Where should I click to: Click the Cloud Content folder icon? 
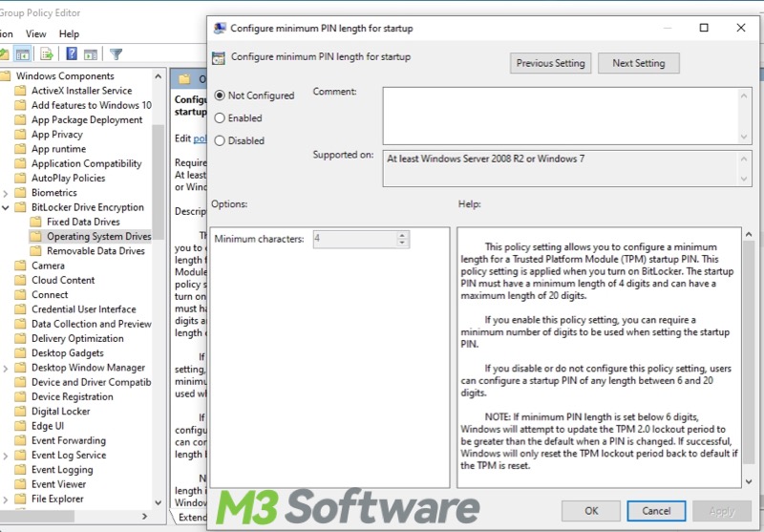pos(20,281)
